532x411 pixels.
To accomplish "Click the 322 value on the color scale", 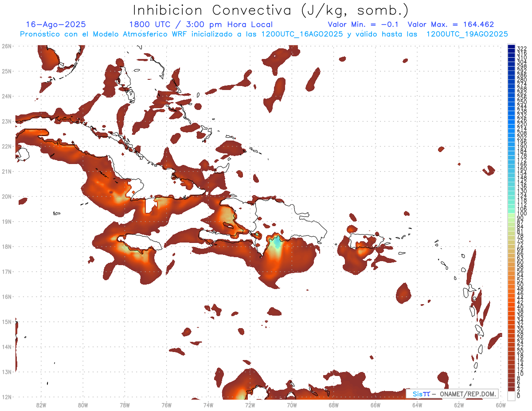I will pos(521,48).
